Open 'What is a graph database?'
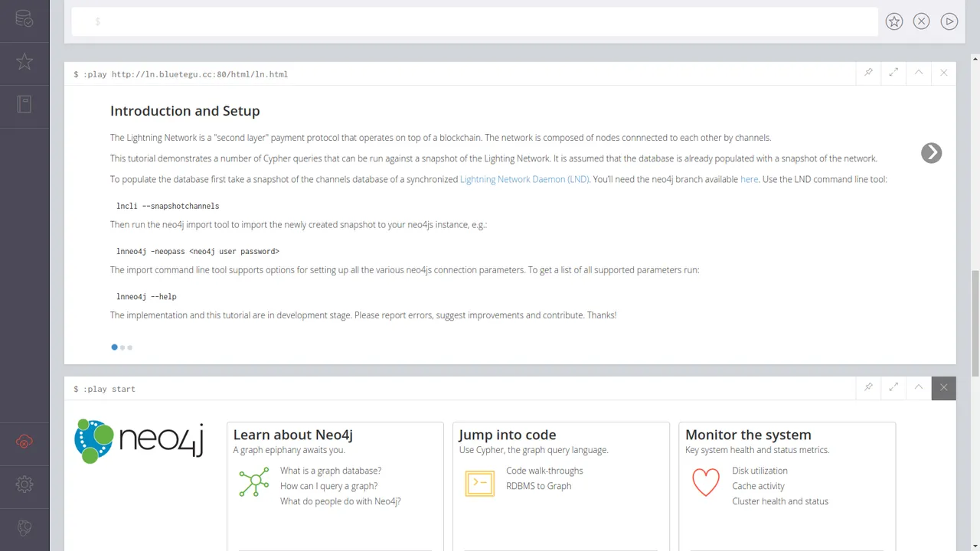The width and height of the screenshot is (980, 551). (x=331, y=471)
